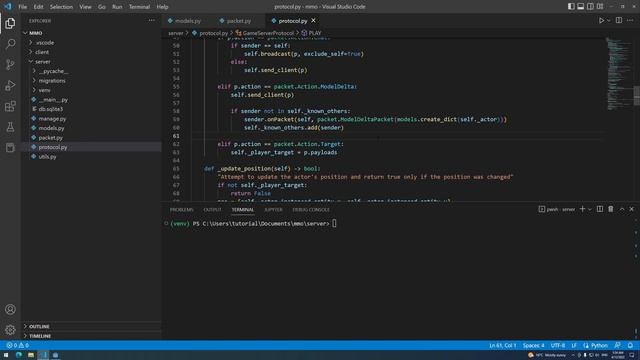The width and height of the screenshot is (640, 360).
Task: Open the Search view in activity bar
Action: 10,44
